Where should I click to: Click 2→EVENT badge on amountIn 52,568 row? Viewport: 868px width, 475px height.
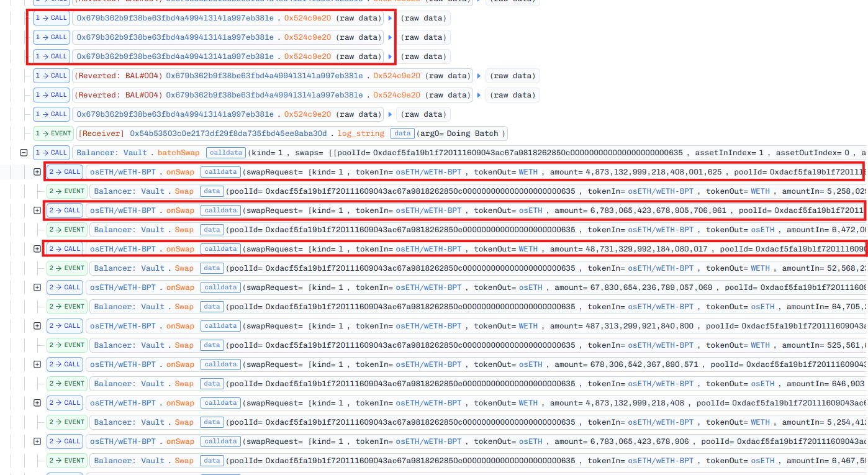[67, 268]
